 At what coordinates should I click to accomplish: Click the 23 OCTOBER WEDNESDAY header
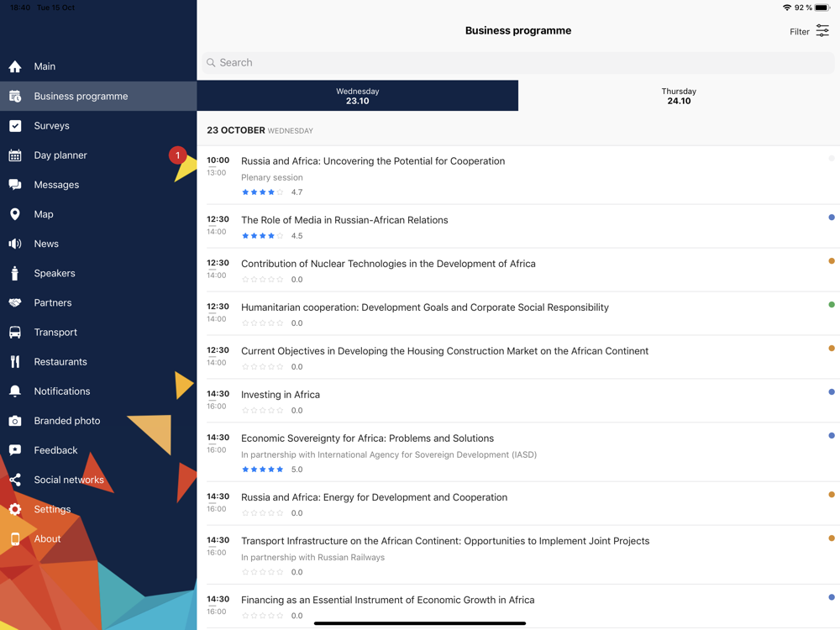[x=260, y=130]
